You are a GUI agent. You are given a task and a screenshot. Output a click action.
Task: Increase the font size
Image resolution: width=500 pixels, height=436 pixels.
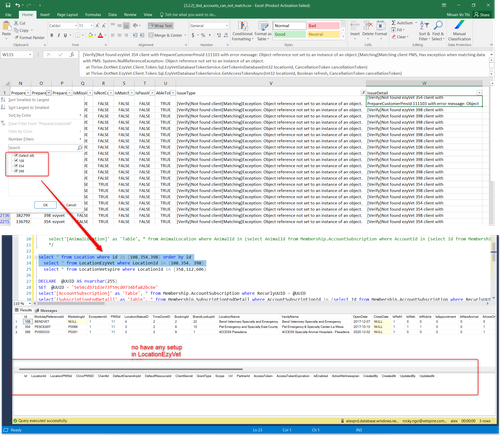97,25
